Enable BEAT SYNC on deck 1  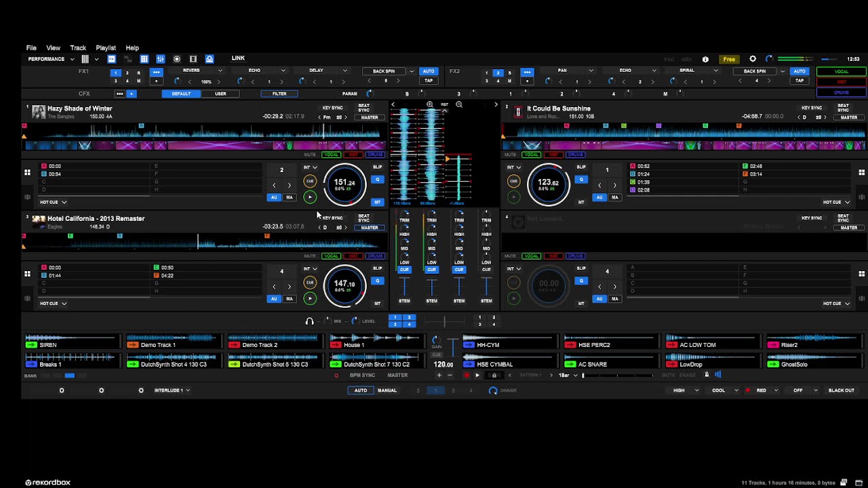(364, 108)
